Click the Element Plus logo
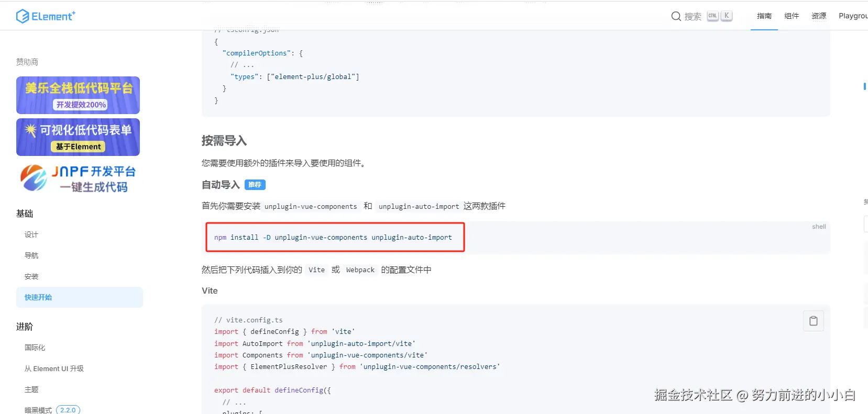This screenshot has width=868, height=414. (x=46, y=16)
